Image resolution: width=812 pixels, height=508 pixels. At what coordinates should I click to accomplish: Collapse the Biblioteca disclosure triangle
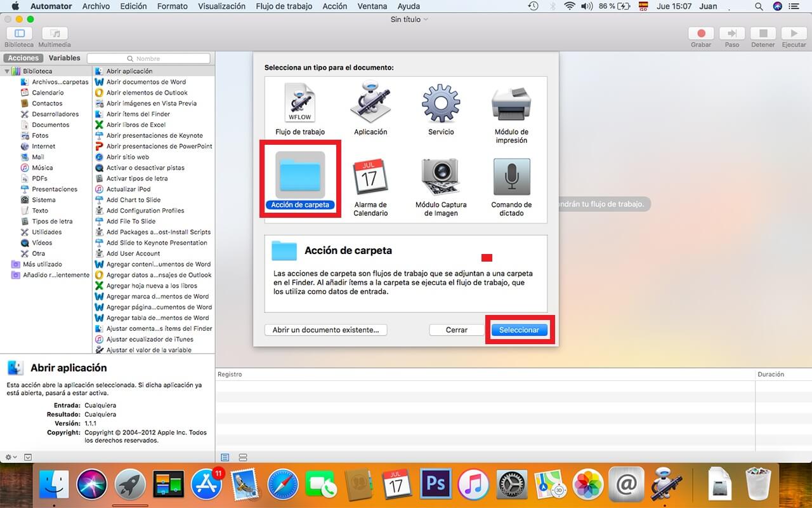tap(7, 72)
